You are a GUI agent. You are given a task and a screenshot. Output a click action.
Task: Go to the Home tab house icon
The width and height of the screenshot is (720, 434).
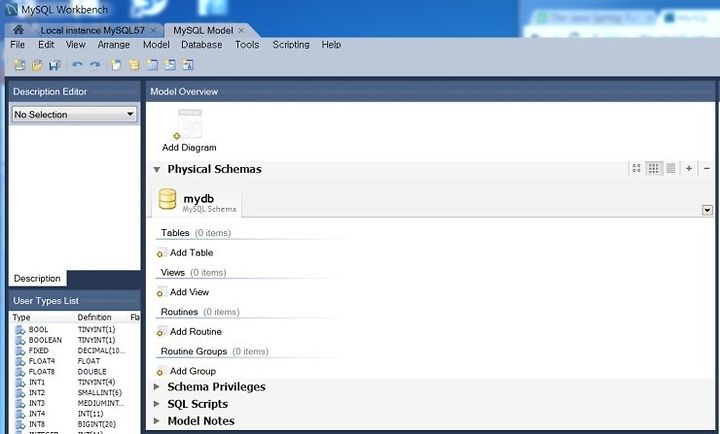(x=18, y=30)
